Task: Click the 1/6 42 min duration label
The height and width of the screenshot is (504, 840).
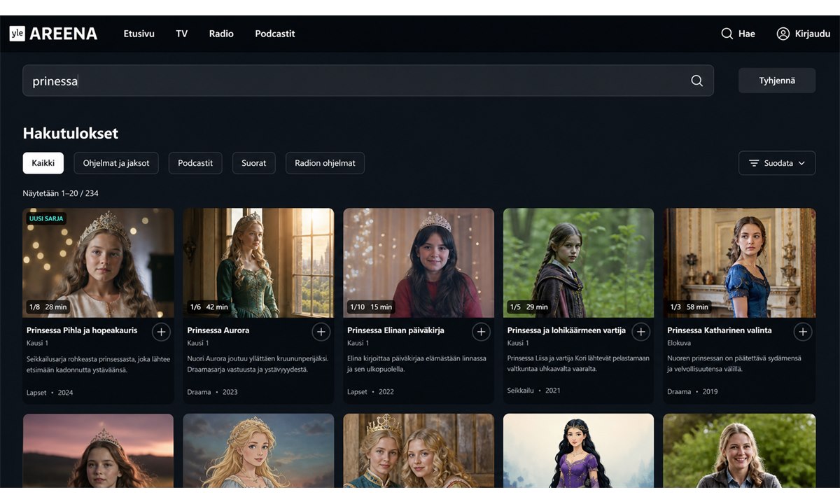Action: 209,307
